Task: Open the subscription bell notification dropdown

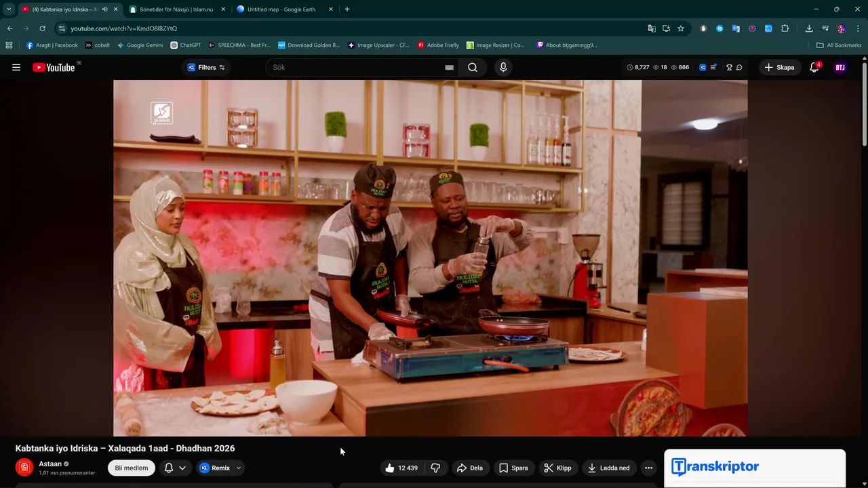Action: click(x=174, y=468)
